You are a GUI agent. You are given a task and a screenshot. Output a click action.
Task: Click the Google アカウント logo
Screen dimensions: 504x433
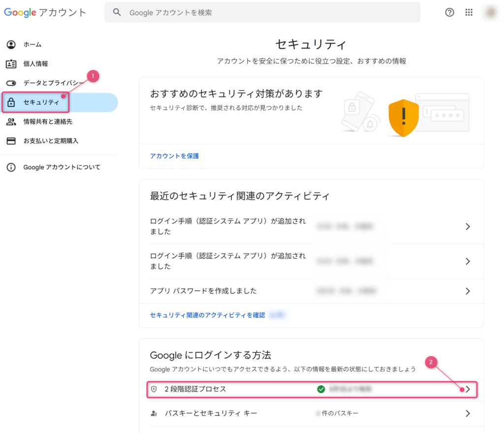45,12
